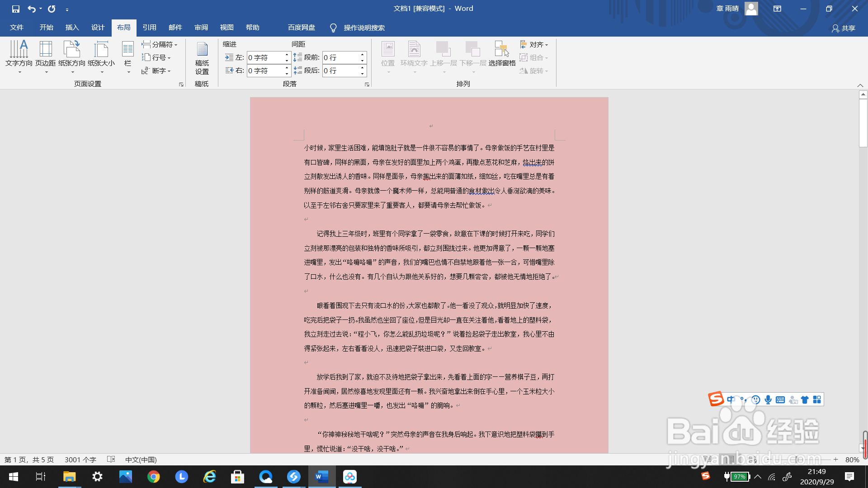Toggle the Sogou Chinese/English input mode

[731, 399]
